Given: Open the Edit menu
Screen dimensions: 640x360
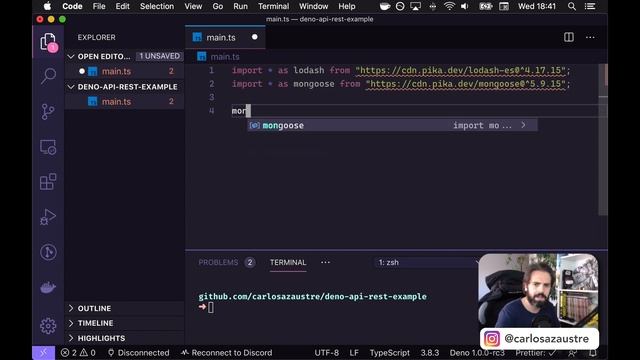Looking at the screenshot, I should pyautogui.click(x=122, y=7).
